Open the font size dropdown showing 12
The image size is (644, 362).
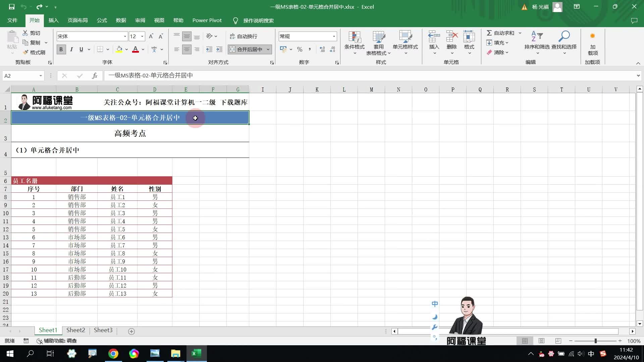142,36
